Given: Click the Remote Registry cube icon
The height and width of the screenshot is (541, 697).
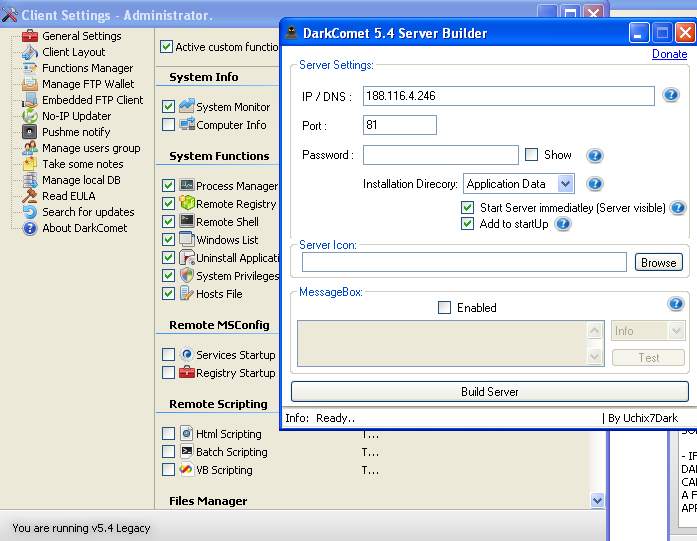Looking at the screenshot, I should coord(187,203).
